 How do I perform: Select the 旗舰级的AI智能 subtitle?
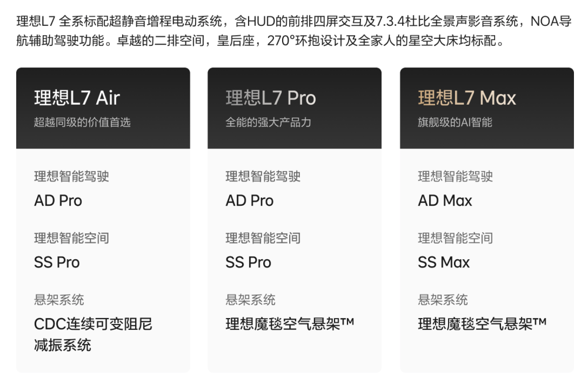[455, 122]
